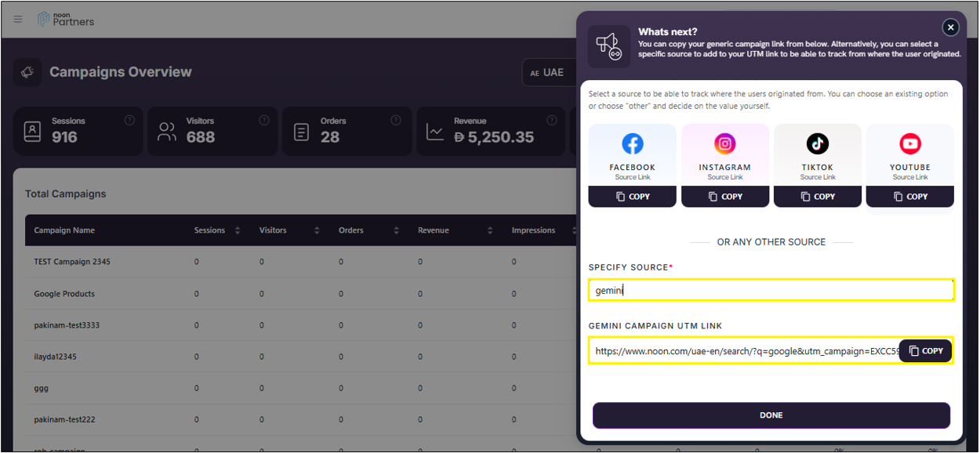Click the noon Partners logo
The image size is (980, 453).
[66, 19]
